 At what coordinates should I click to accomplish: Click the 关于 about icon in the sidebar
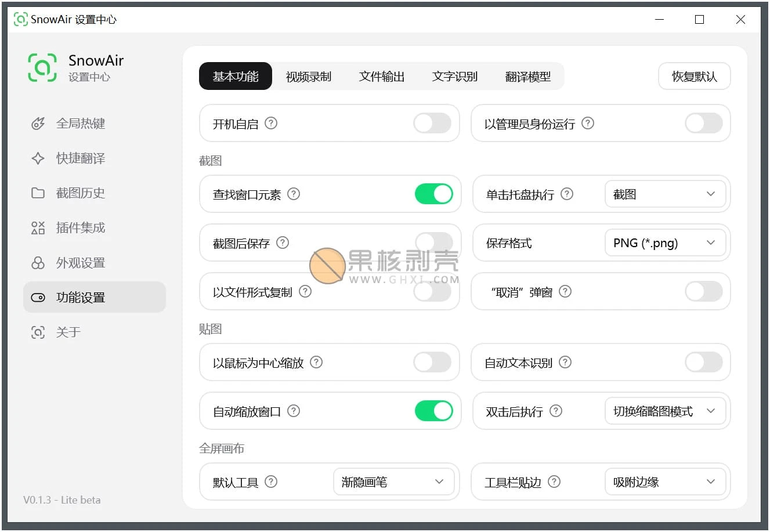pyautogui.click(x=38, y=332)
